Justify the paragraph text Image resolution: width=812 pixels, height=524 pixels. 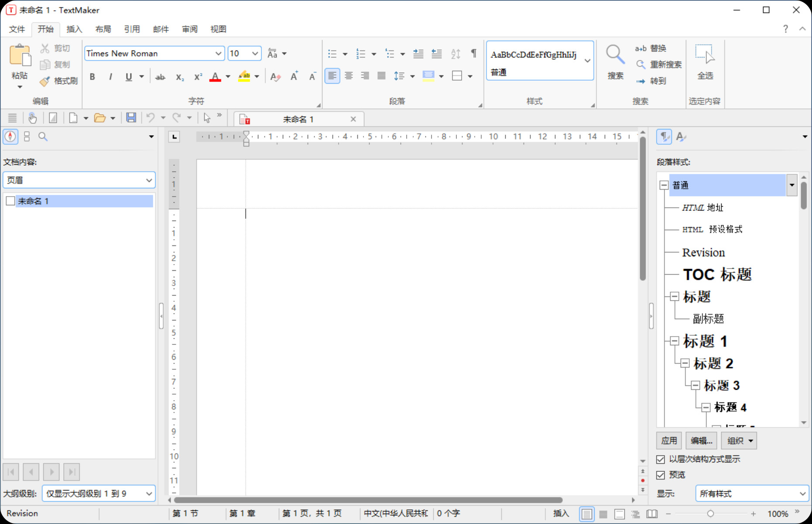[x=381, y=76]
